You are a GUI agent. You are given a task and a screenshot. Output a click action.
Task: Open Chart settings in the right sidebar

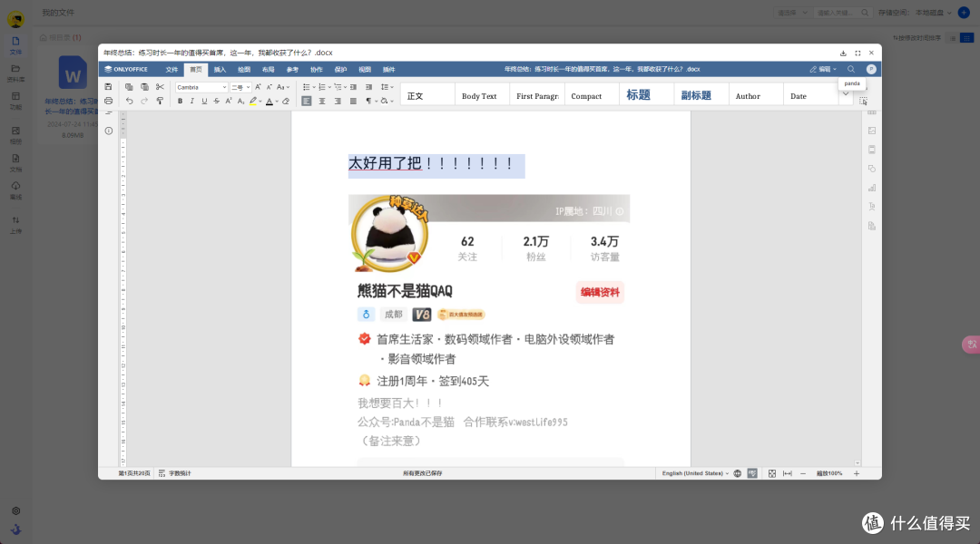point(871,188)
